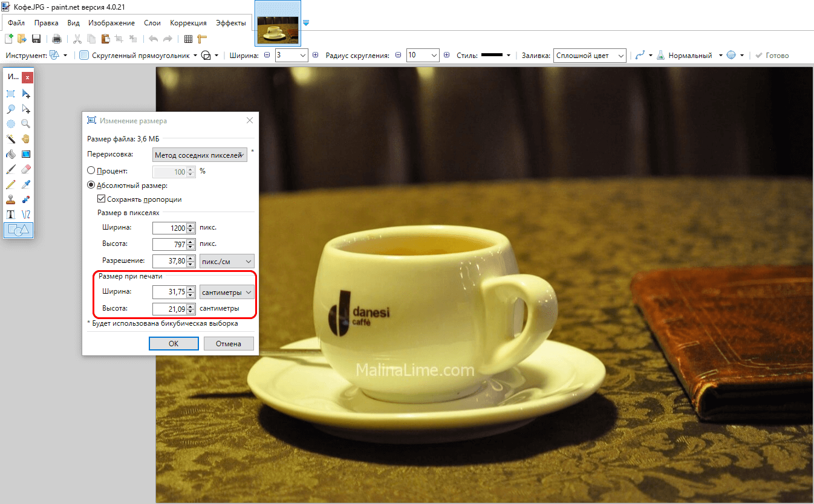The width and height of the screenshot is (814, 504).
Task: Click the pixel width field showing 1200
Action: pyautogui.click(x=169, y=228)
